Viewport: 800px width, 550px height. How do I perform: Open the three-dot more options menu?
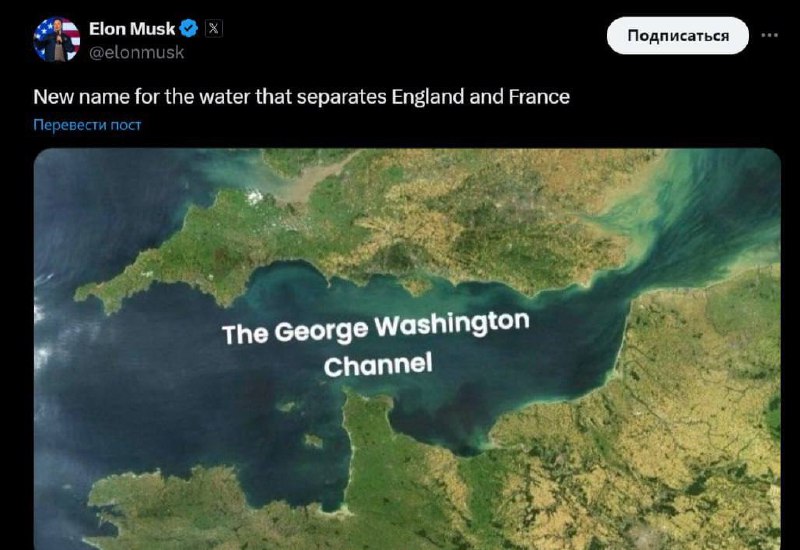pos(769,35)
